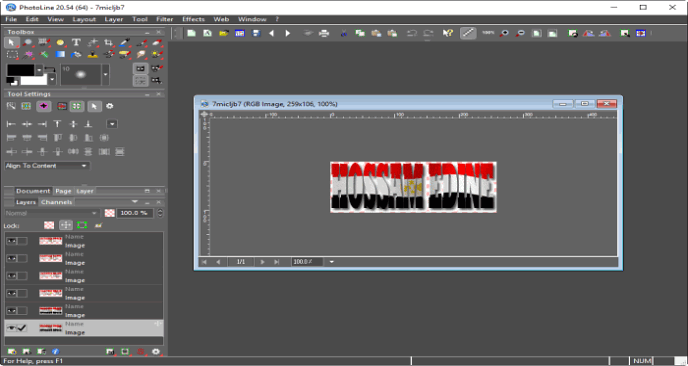This screenshot has height=366, width=688.
Task: Hide the topmost layer via eye icon
Action: 11,241
